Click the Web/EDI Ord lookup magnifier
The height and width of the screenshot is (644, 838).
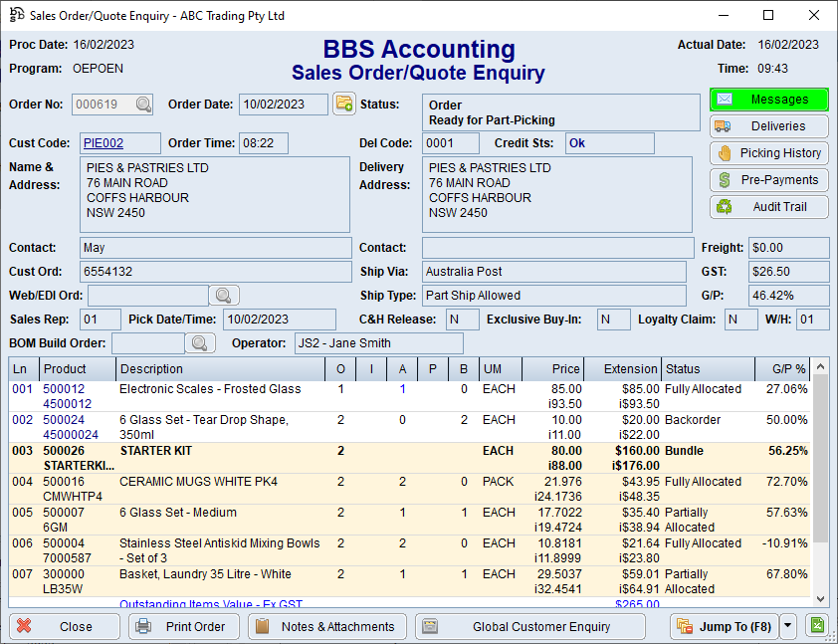(223, 295)
